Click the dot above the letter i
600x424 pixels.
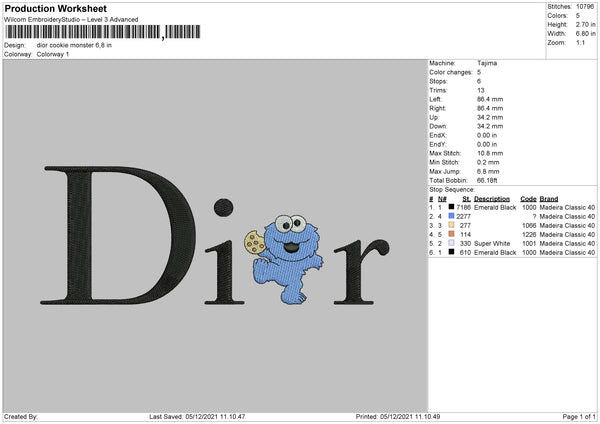[x=223, y=207]
